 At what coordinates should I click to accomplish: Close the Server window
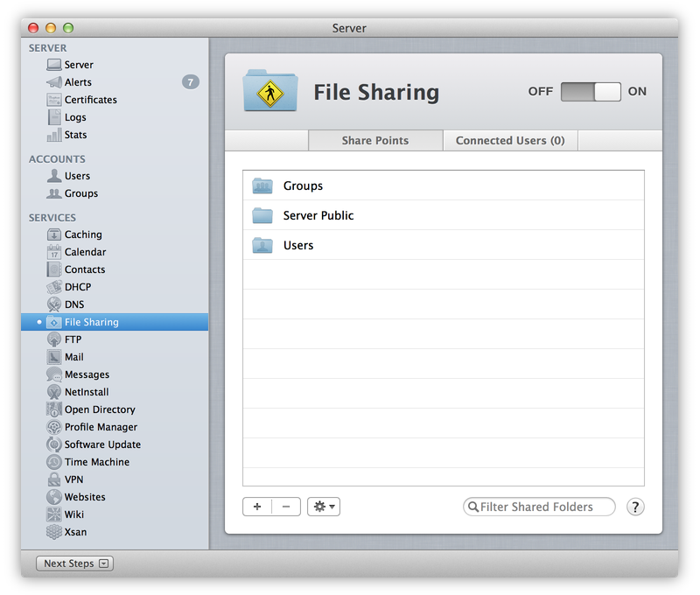pyautogui.click(x=33, y=28)
